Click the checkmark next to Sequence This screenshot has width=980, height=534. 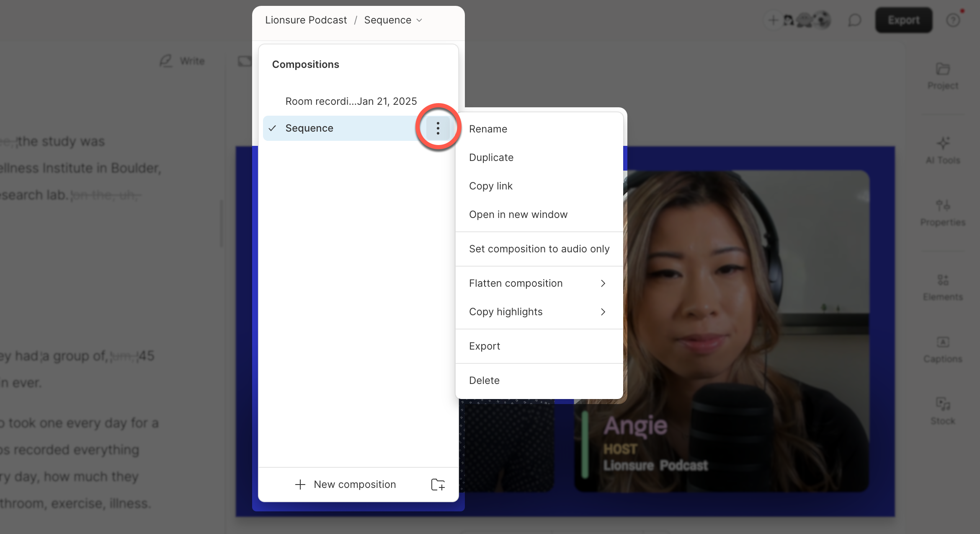click(x=273, y=128)
